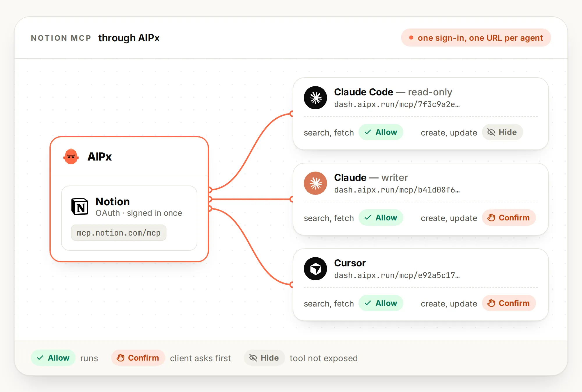Click create, update label in Cursor card
The width and height of the screenshot is (582, 392).
449,304
